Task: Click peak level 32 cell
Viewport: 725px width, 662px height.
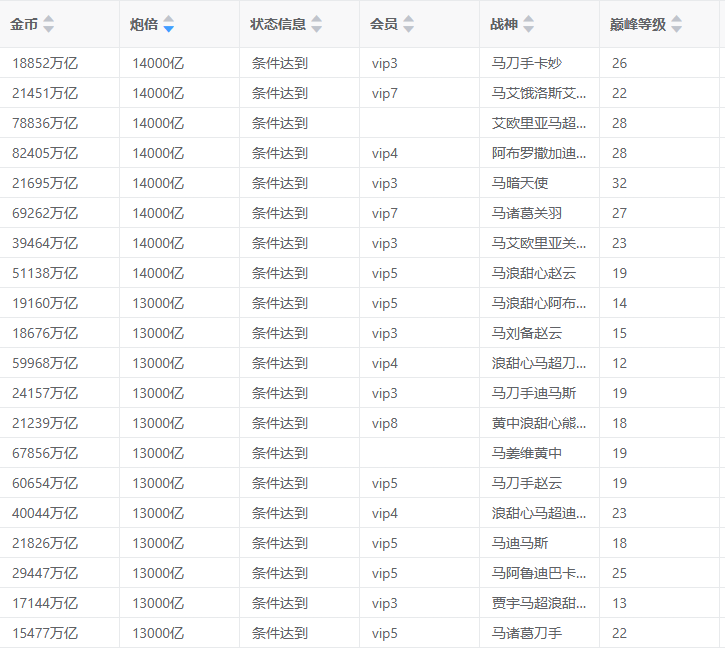Action: [x=619, y=183]
